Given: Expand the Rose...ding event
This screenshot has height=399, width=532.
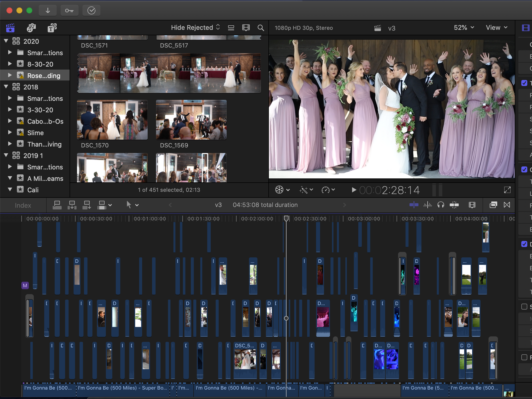Looking at the screenshot, I should point(10,75).
